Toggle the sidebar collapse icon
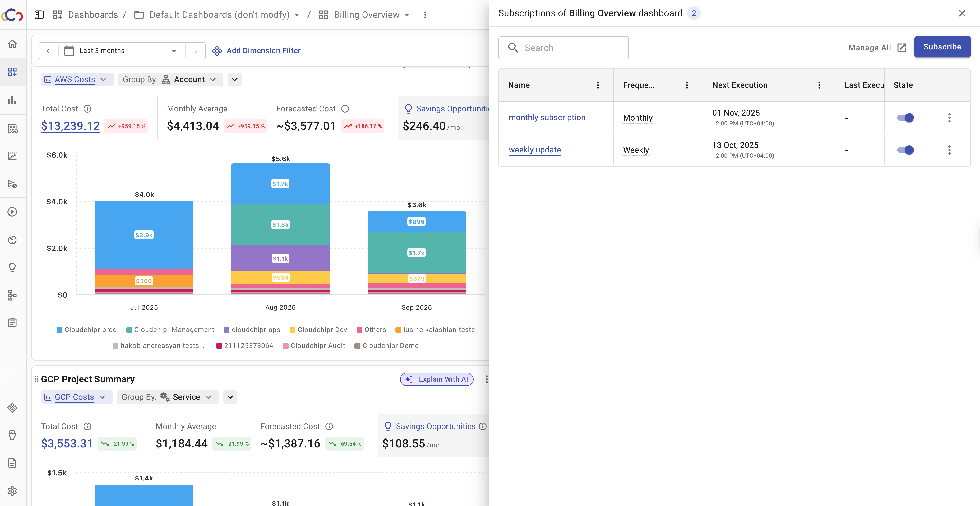Viewport: 980px width, 506px height. click(39, 15)
